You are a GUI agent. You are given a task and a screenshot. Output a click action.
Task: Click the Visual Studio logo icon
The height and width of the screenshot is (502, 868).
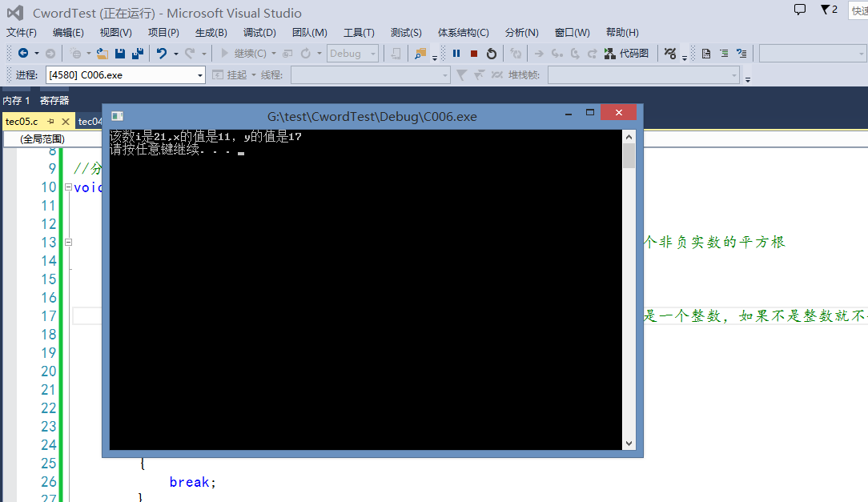point(15,13)
